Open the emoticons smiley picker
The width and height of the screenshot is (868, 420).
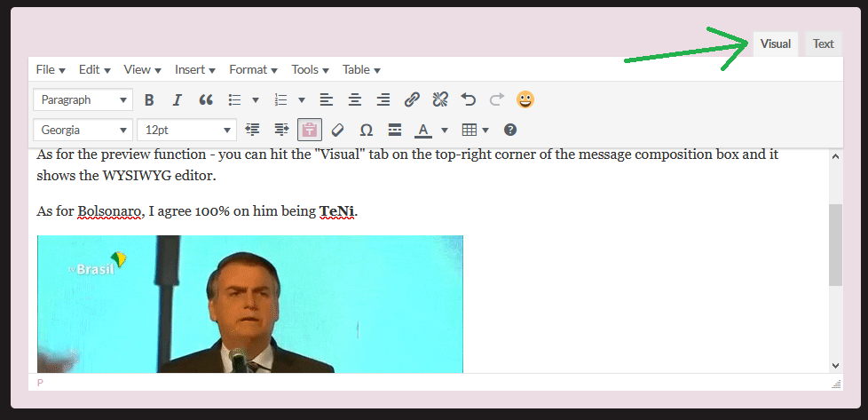[525, 100]
